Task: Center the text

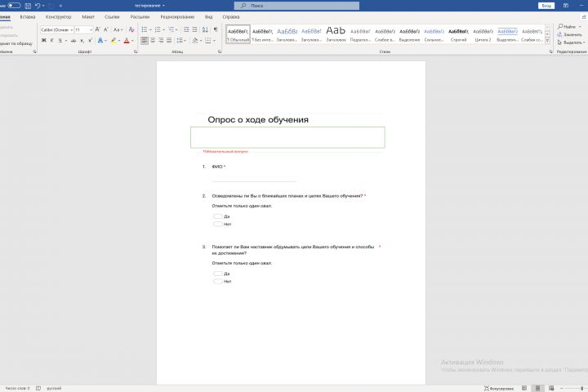Action: (x=153, y=40)
